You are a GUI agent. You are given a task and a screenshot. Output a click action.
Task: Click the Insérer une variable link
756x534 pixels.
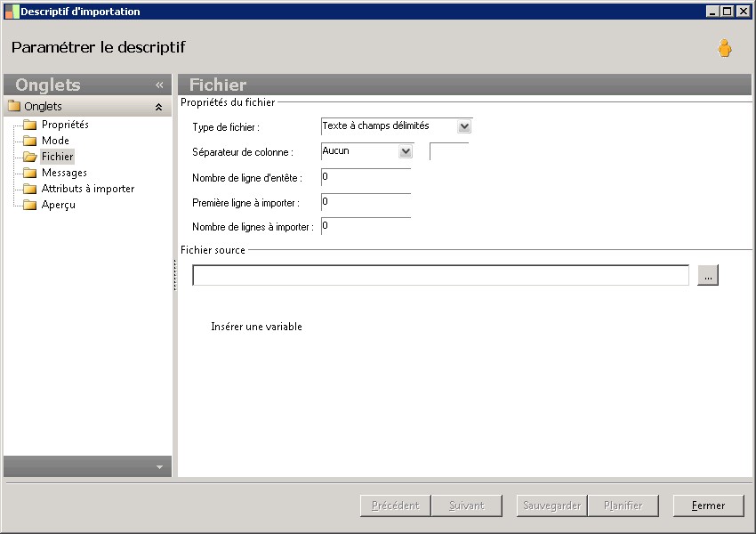click(256, 327)
